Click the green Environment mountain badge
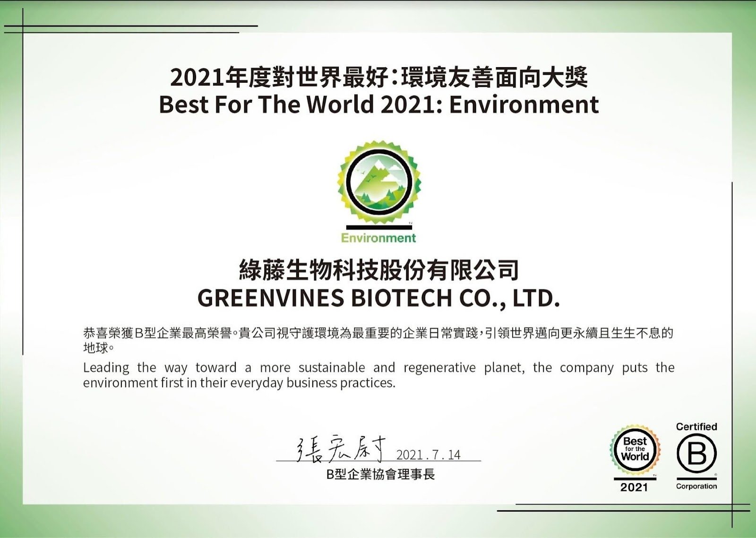 (378, 182)
